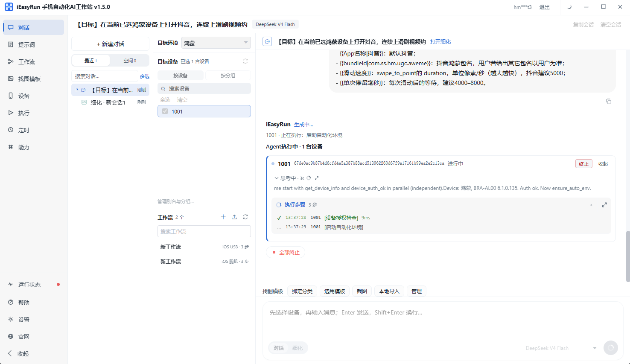Click the workflow import upload icon
Screen dimensions: 630x364
pos(234,217)
